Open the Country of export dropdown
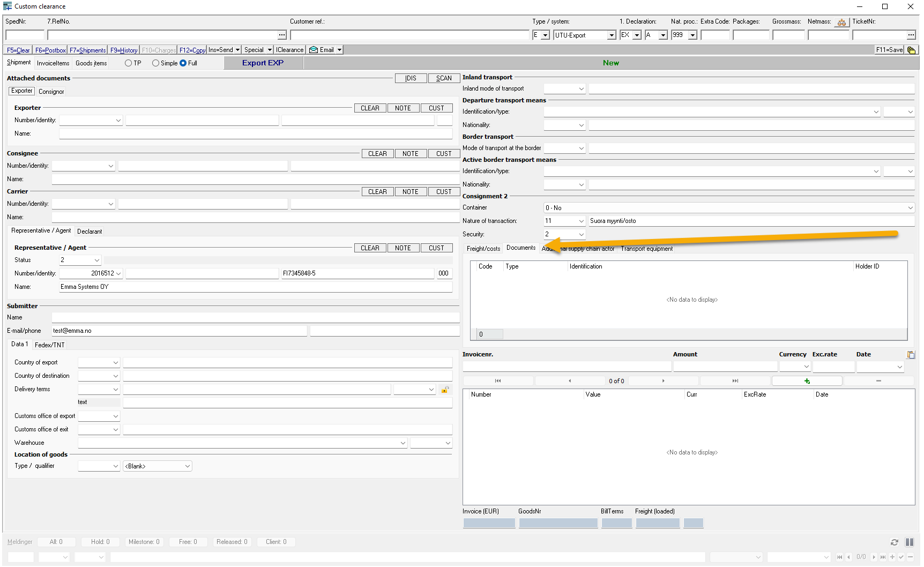 point(115,363)
